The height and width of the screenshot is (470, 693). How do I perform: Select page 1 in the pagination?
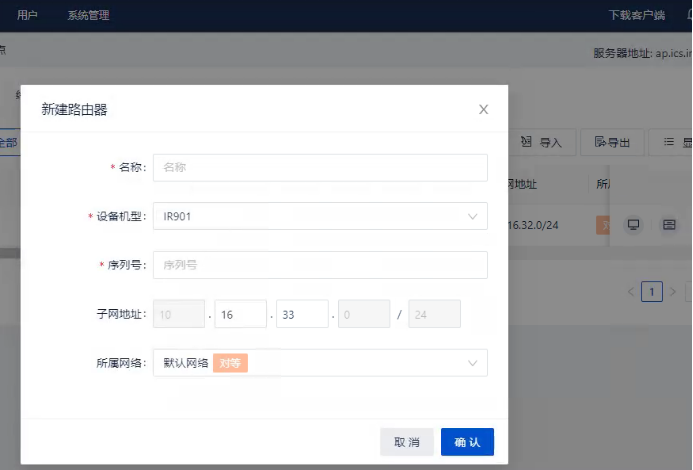pyautogui.click(x=652, y=292)
